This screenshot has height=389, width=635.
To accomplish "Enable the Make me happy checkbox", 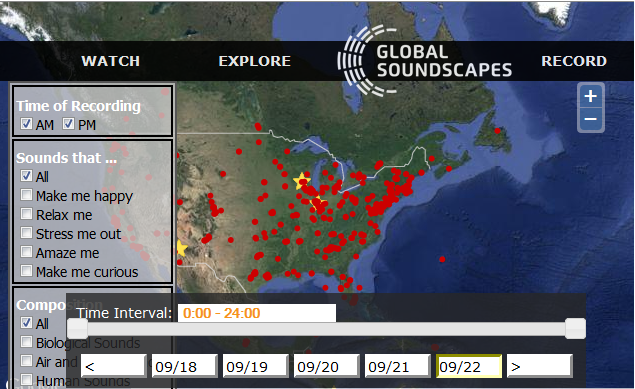I will click(x=27, y=195).
